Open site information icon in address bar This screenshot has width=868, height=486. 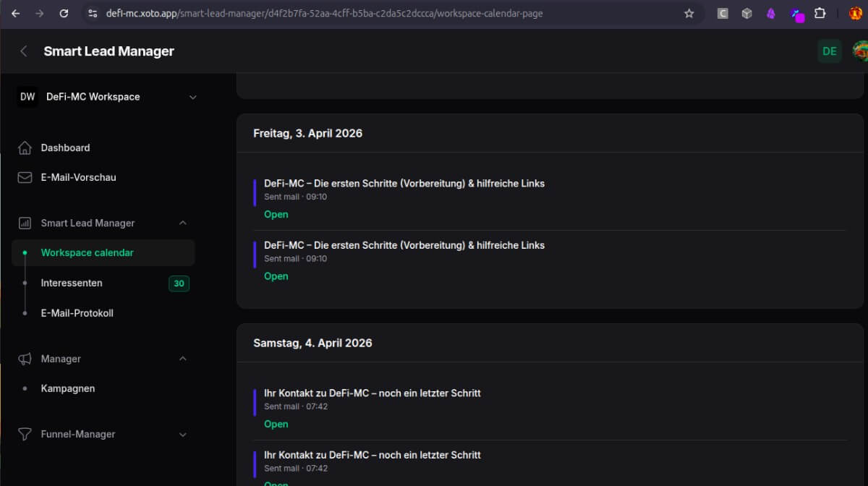coord(91,13)
